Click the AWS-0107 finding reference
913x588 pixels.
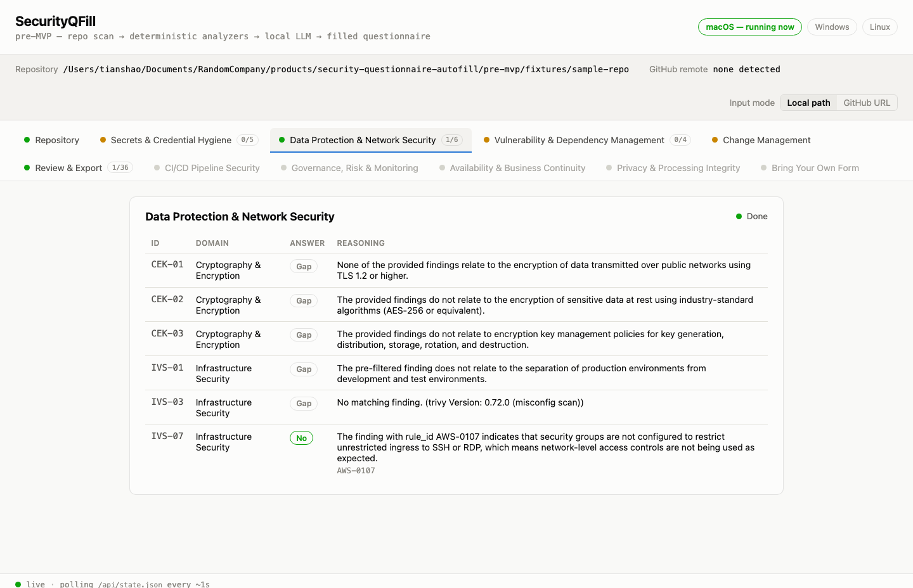click(x=356, y=471)
